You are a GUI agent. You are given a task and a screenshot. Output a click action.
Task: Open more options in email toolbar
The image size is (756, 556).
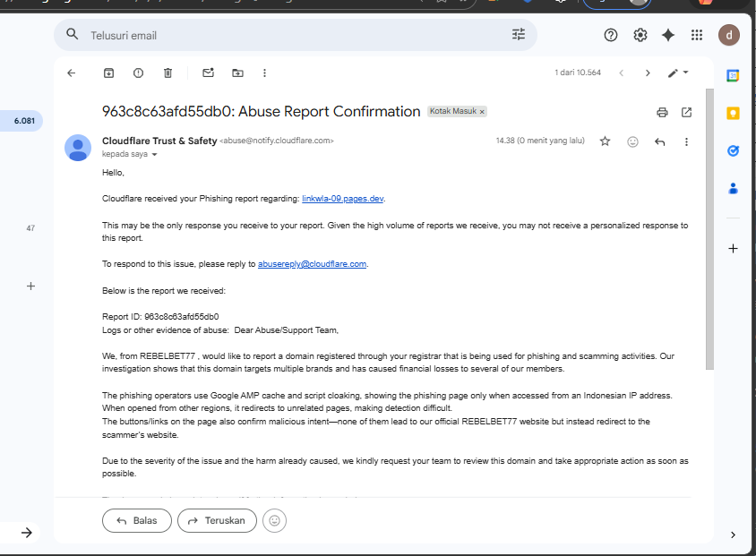[x=264, y=73]
